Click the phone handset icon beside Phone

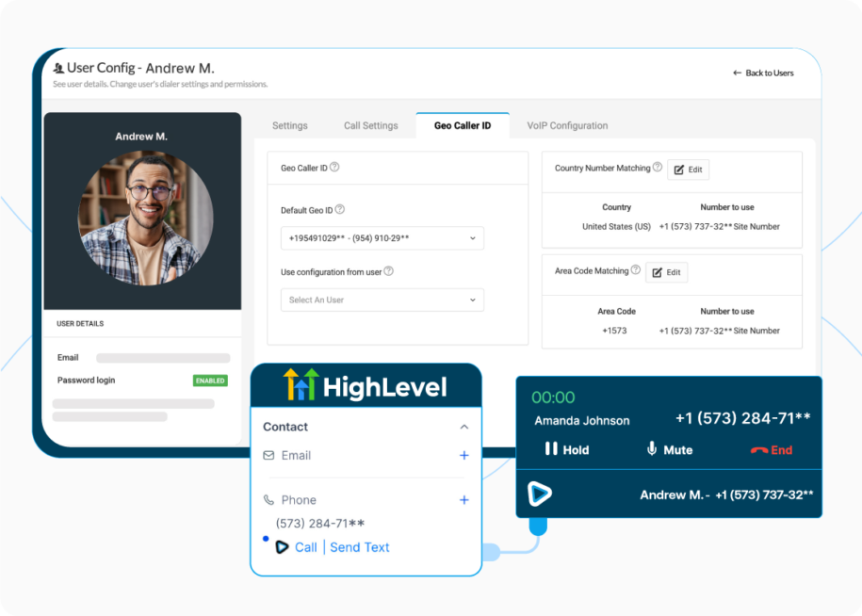tap(268, 500)
